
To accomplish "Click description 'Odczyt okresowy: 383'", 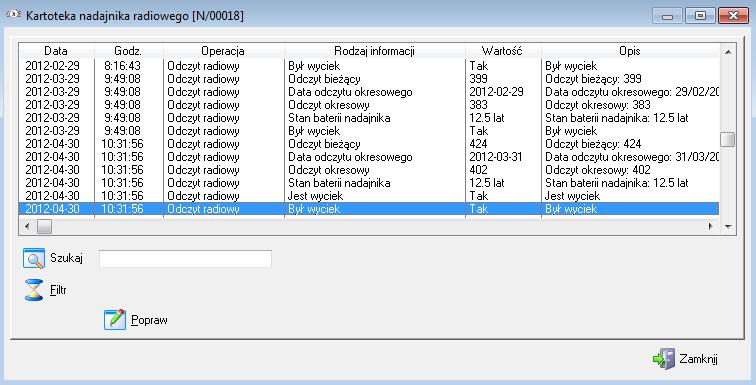I will [597, 105].
